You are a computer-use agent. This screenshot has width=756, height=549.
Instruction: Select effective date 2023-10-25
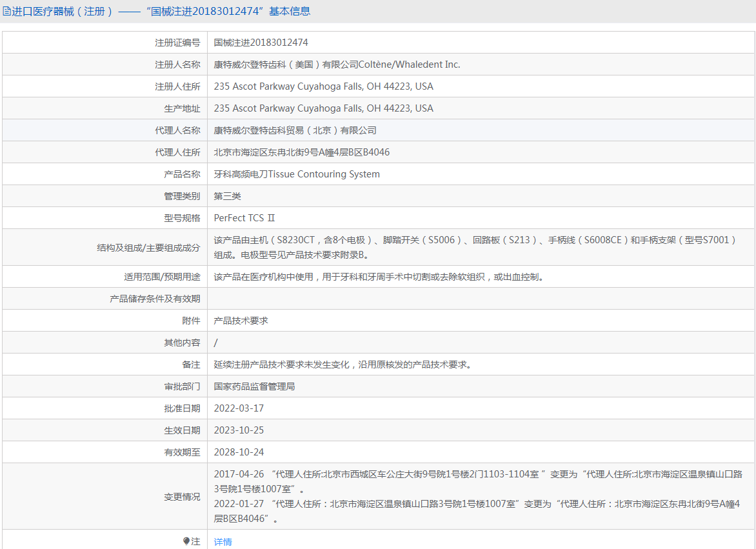239,430
